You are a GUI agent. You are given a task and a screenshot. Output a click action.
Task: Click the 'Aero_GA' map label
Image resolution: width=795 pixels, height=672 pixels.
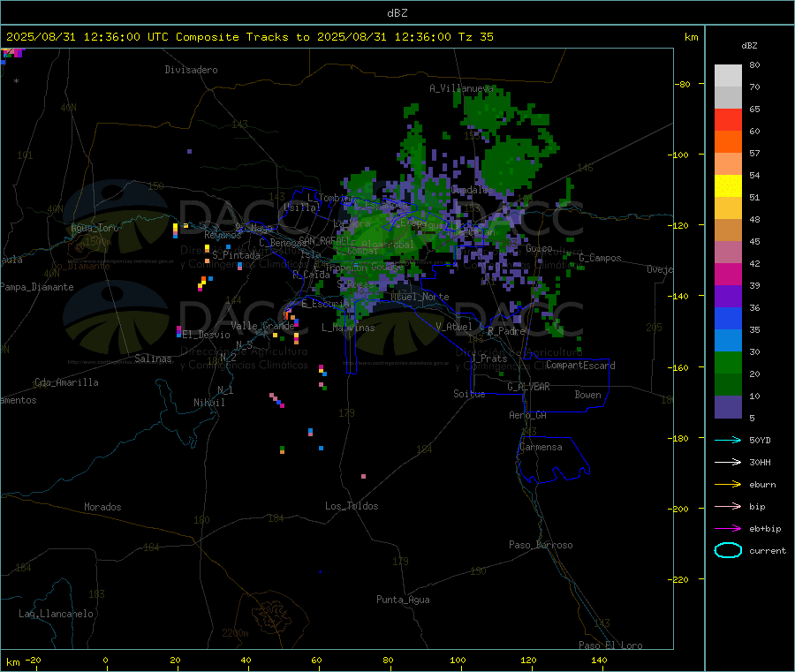pyautogui.click(x=527, y=415)
